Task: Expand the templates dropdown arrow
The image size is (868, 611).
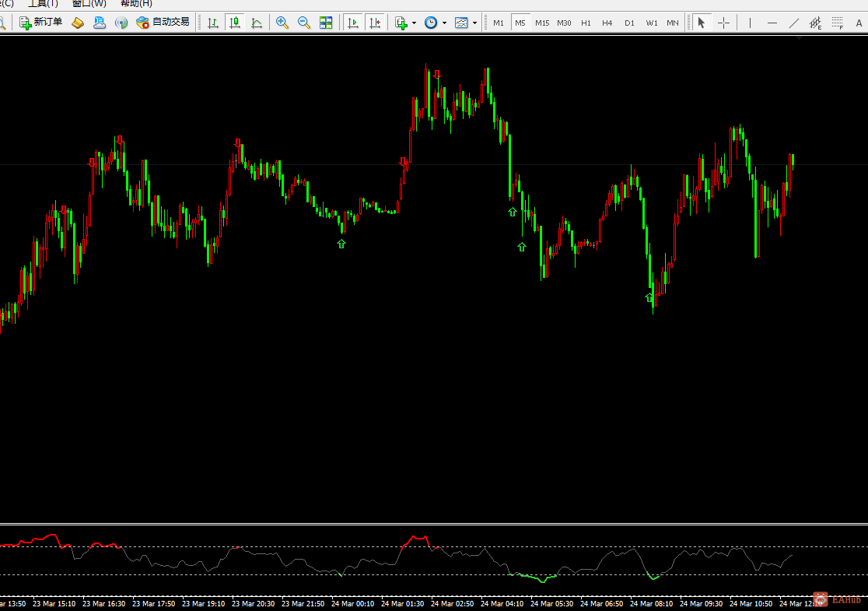Action: 474,23
